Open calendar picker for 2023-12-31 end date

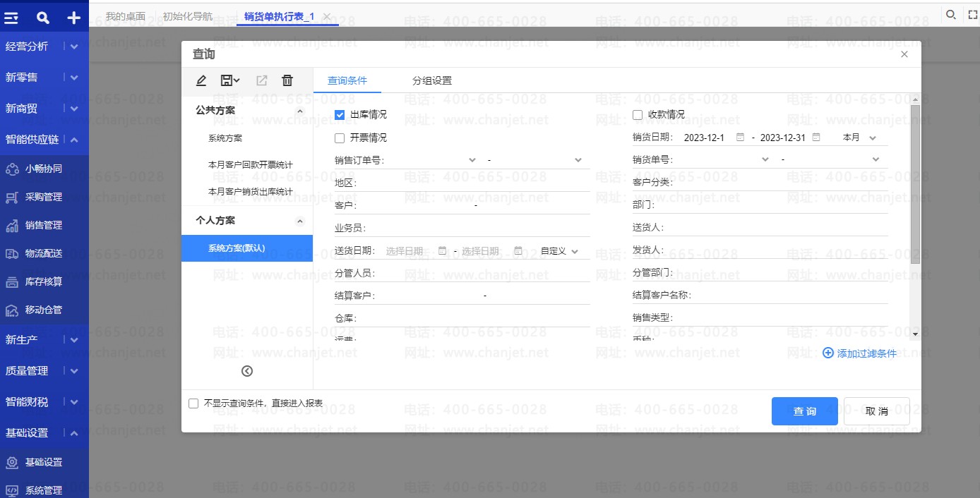click(x=816, y=138)
